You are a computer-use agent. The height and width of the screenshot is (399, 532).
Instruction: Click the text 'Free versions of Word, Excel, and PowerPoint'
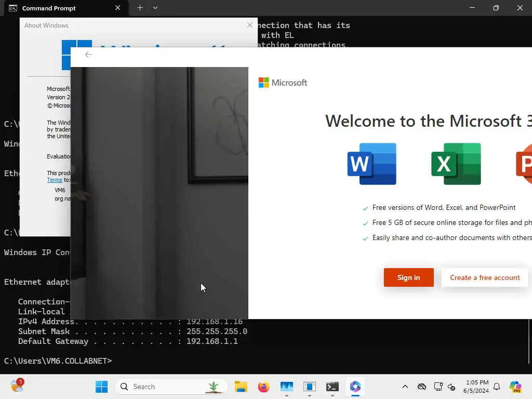pos(444,207)
